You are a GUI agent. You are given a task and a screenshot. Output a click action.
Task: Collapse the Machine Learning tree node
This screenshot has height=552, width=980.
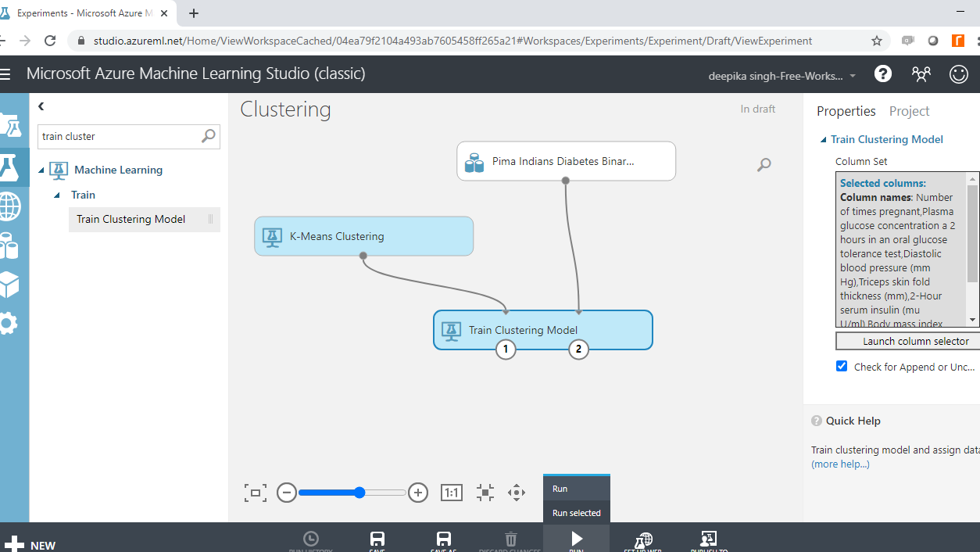pos(41,170)
